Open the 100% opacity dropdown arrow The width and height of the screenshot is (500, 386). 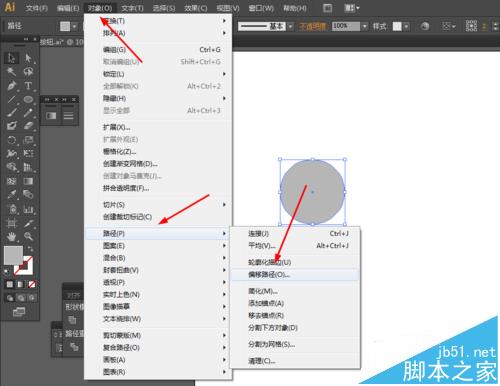click(365, 26)
